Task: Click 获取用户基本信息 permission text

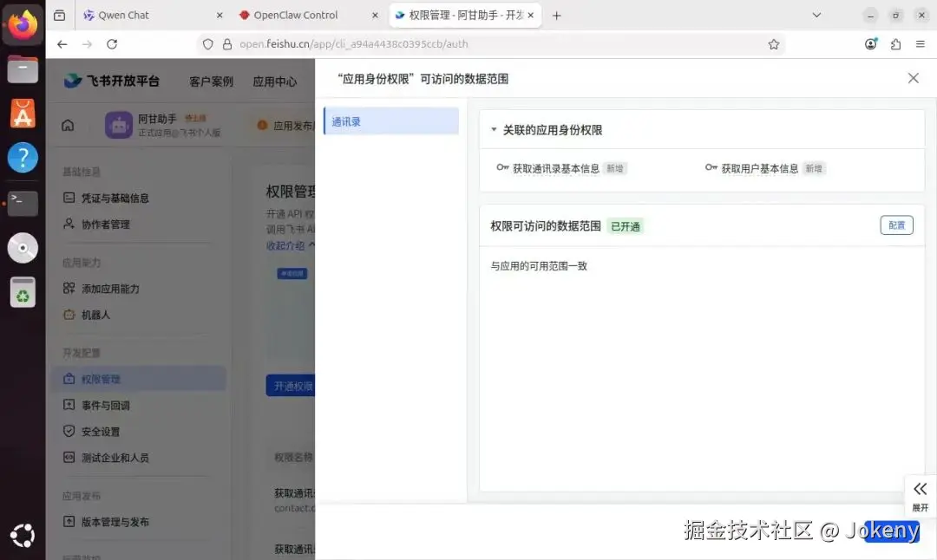Action: pyautogui.click(x=759, y=168)
